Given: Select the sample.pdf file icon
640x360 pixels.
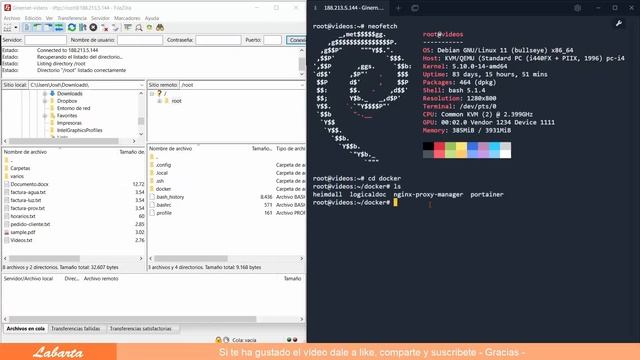Looking at the screenshot, I should pyautogui.click(x=7, y=232).
